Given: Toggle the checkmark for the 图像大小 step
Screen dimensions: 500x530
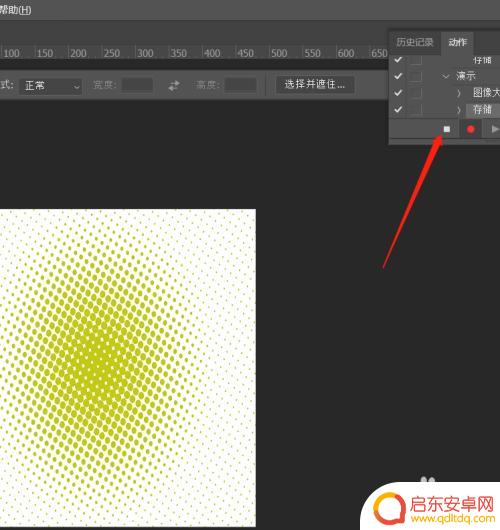Looking at the screenshot, I should pyautogui.click(x=398, y=93).
